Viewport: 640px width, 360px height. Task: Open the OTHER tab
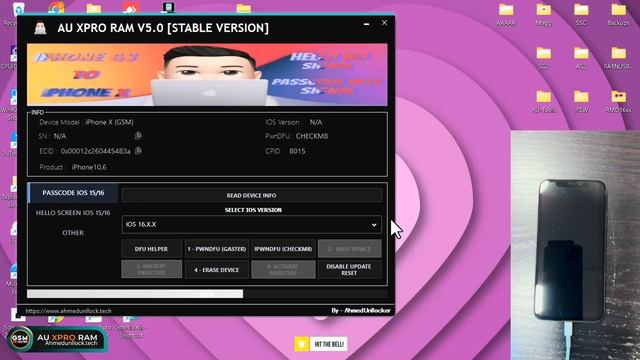[x=73, y=233]
